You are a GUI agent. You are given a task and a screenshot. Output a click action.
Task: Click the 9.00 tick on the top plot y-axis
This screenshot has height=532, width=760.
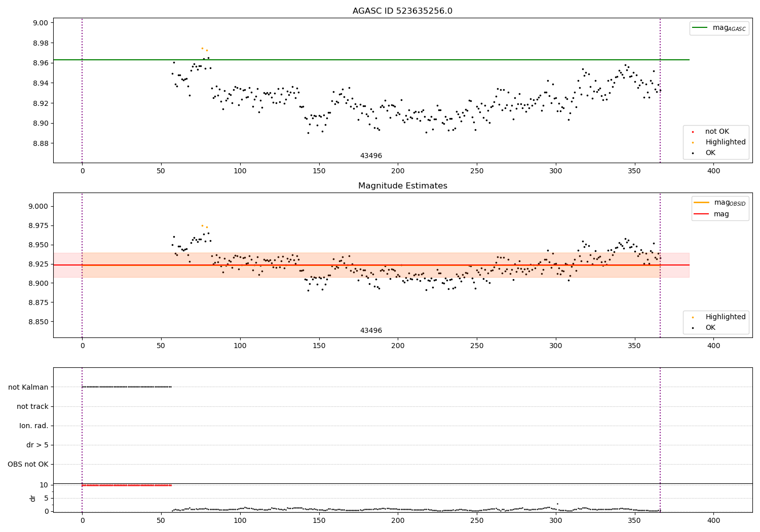[40, 23]
